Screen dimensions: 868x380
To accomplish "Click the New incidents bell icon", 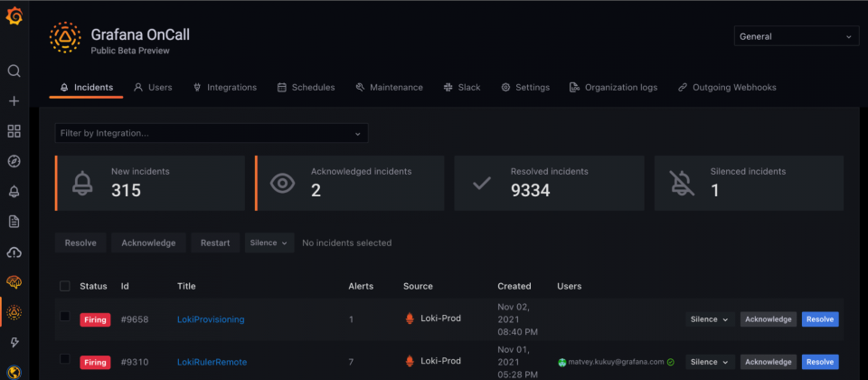I will (83, 184).
